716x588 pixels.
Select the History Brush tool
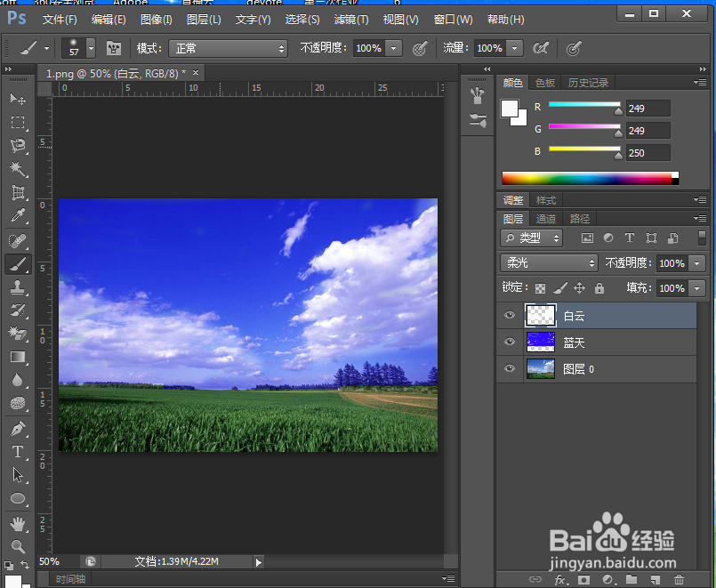18,310
